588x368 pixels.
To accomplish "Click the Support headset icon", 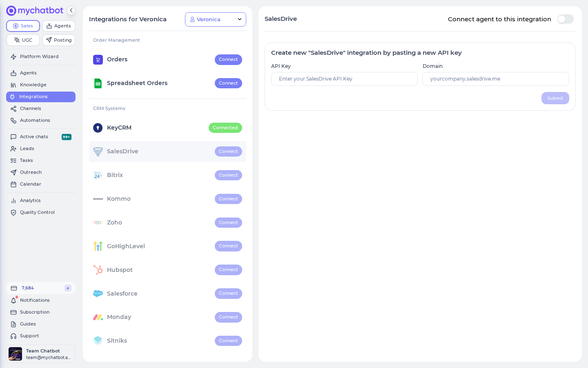I will point(13,336).
